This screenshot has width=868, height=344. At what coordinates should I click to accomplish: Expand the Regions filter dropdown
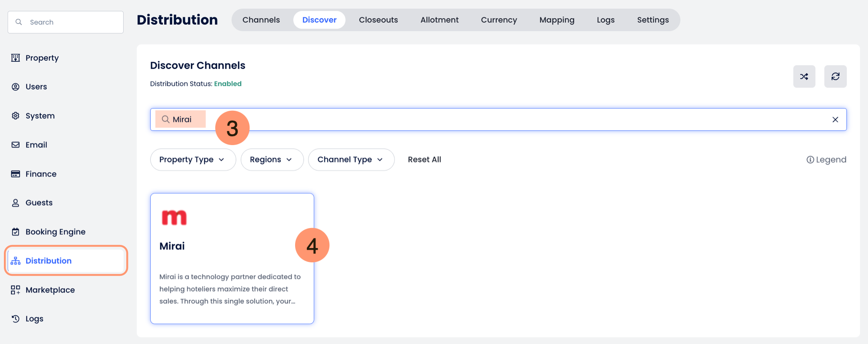point(272,160)
